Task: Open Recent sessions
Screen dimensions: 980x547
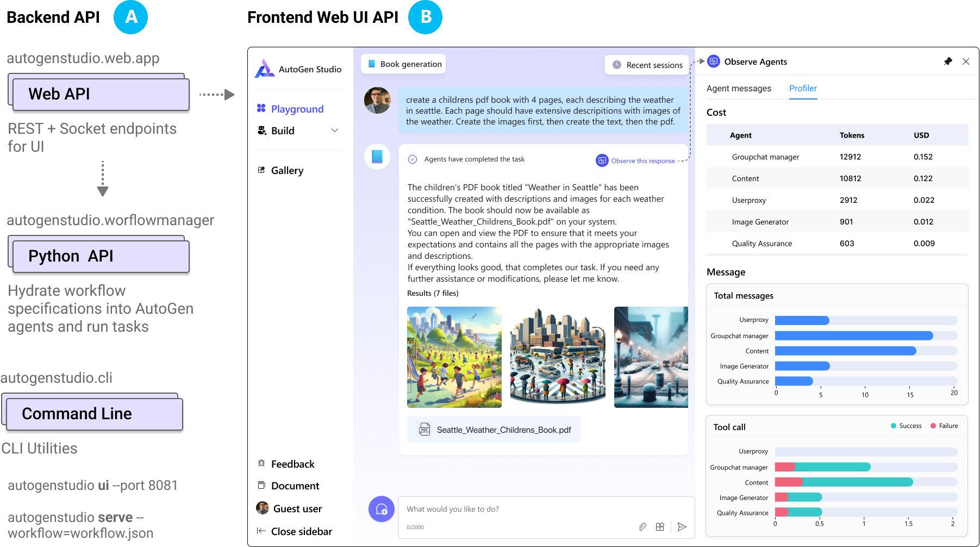Action: (x=647, y=65)
